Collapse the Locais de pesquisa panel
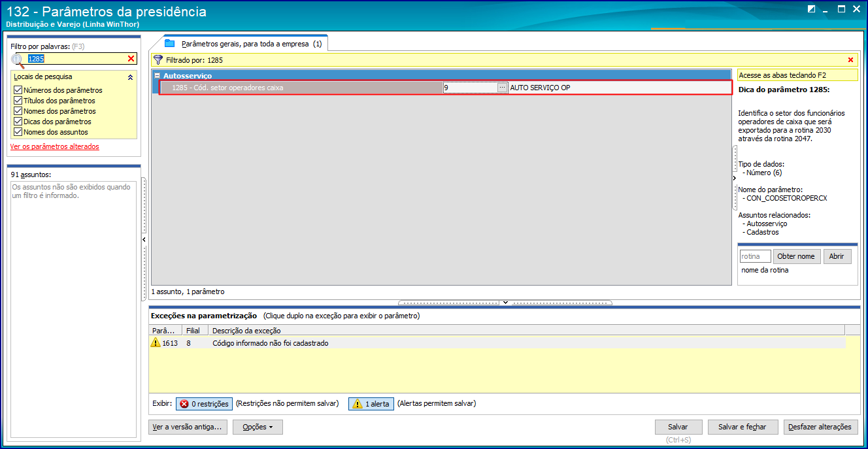This screenshot has height=449, width=868. pyautogui.click(x=130, y=77)
